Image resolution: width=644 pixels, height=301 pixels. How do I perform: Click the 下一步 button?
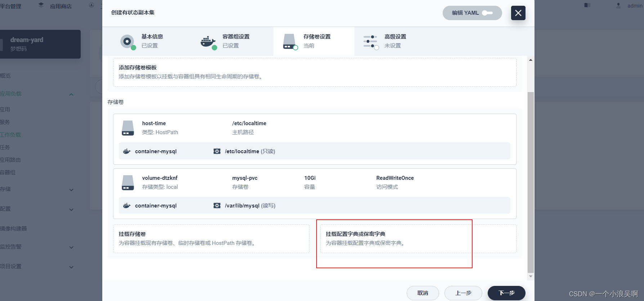click(506, 293)
